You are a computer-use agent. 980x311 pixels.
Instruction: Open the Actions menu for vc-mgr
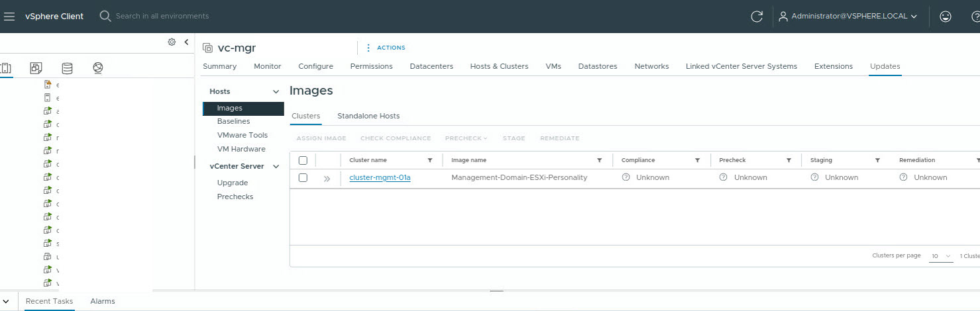[386, 48]
